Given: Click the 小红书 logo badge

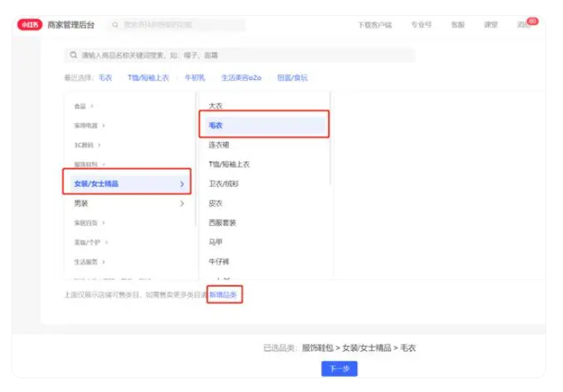Looking at the screenshot, I should (30, 24).
